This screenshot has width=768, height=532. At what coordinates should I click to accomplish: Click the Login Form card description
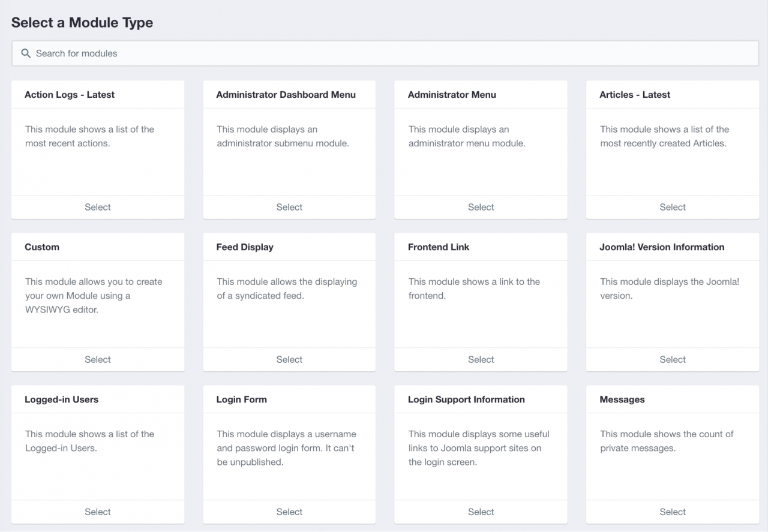click(287, 448)
